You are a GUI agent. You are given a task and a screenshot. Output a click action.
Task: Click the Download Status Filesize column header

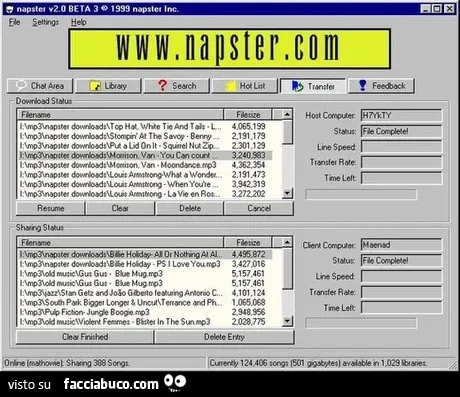coord(248,115)
